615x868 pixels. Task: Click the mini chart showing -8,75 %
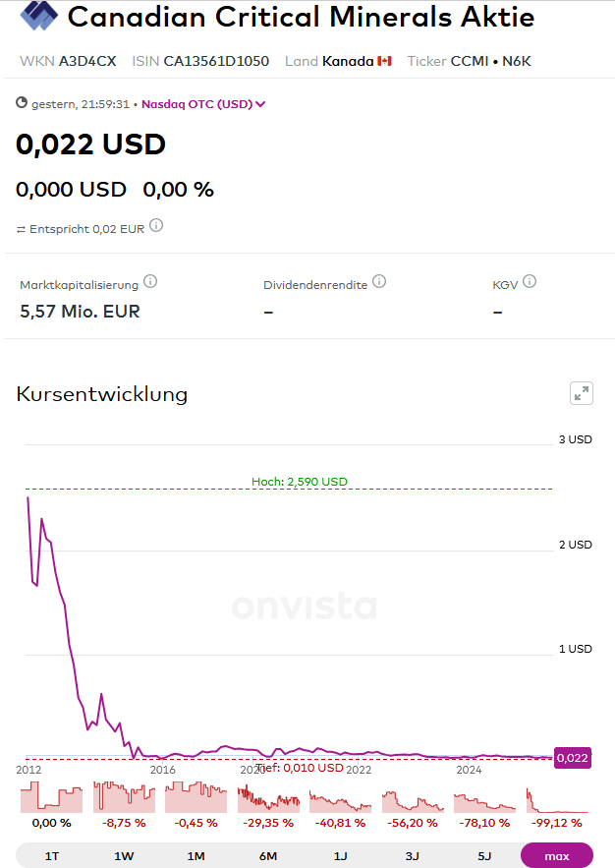124,797
